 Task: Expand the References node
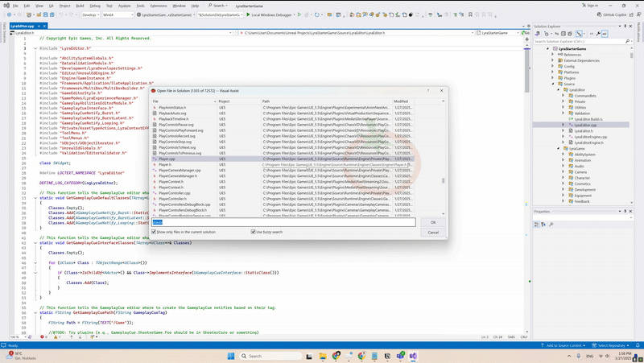tap(553, 55)
